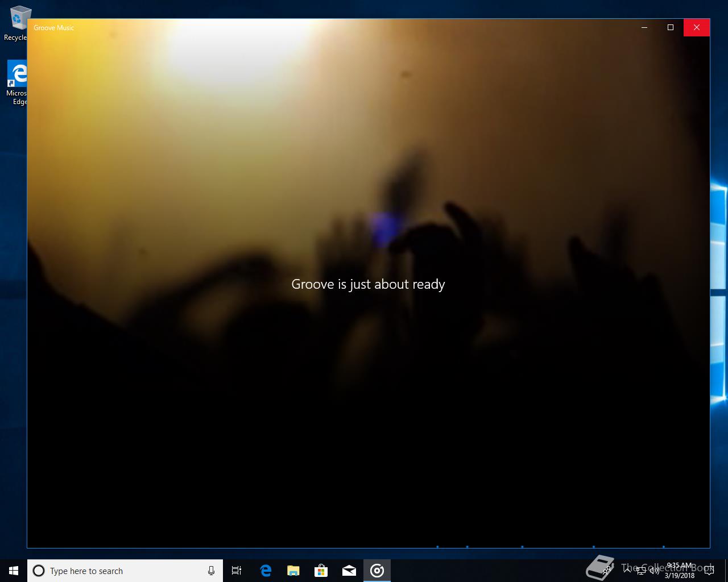The image size is (728, 582).
Task: Open the network status tray icon
Action: (x=641, y=571)
